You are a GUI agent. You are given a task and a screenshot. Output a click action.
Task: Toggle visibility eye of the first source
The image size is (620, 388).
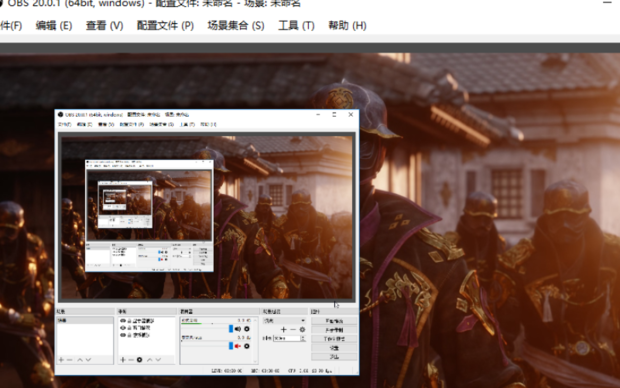(123, 321)
